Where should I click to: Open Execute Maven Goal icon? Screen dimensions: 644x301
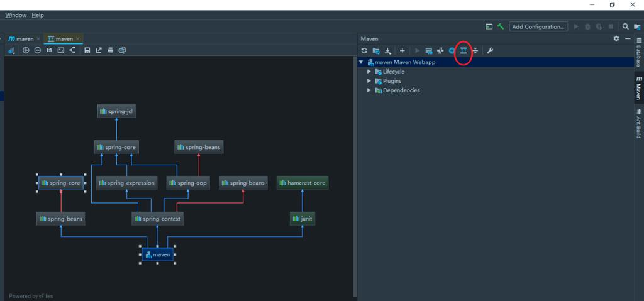[x=429, y=50]
